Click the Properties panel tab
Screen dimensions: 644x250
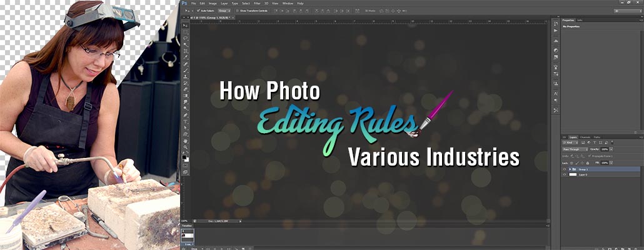(568, 20)
